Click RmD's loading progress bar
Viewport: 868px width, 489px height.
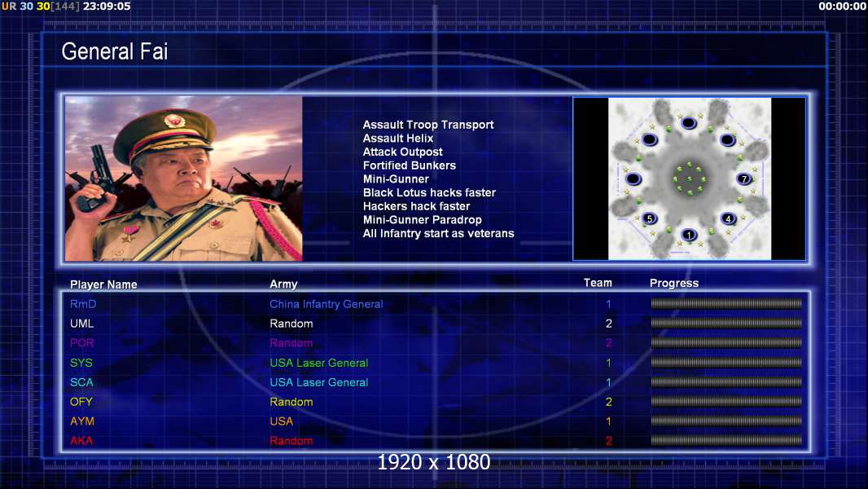pyautogui.click(x=726, y=303)
